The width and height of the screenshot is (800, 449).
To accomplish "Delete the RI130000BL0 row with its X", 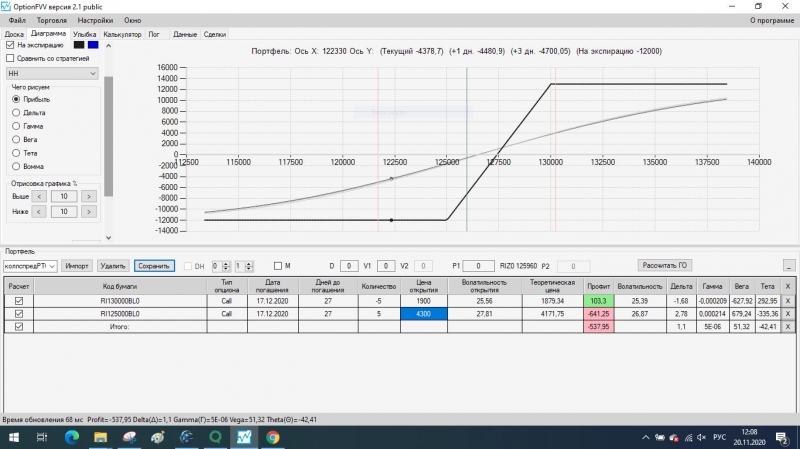I will click(788, 301).
